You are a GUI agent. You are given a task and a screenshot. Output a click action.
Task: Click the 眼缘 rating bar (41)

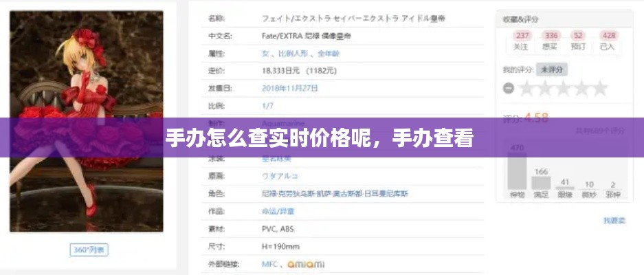pyautogui.click(x=565, y=188)
